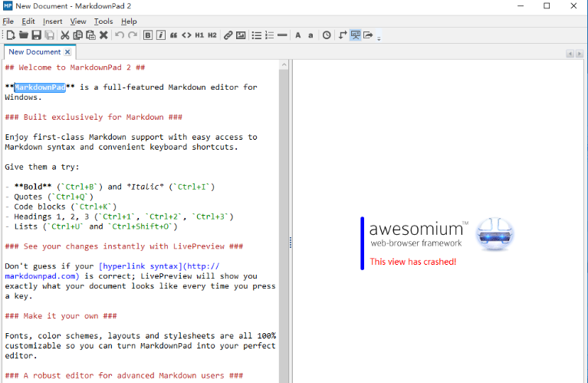Click the 'Give them a try:' line
Image resolution: width=588 pixels, height=383 pixels.
(x=42, y=167)
